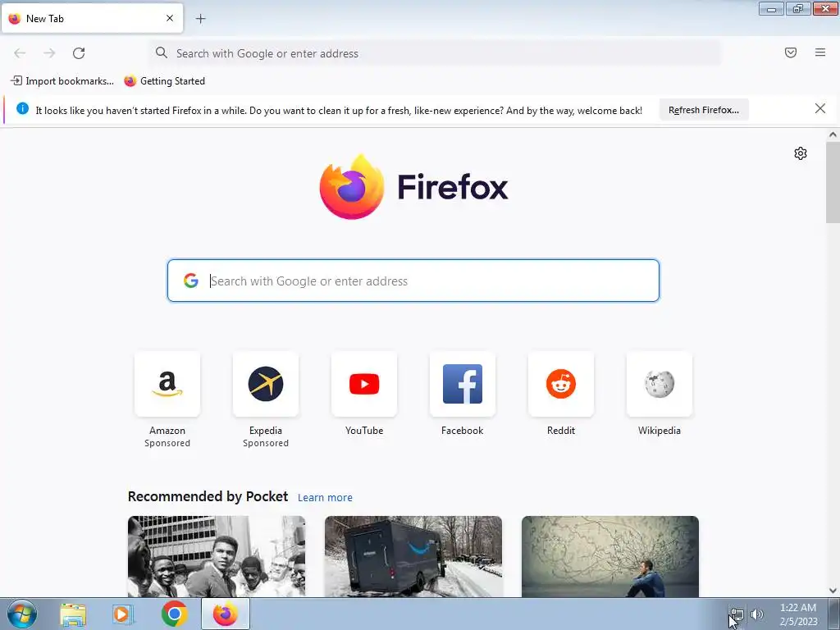
Task: Click the address bar search field
Action: click(435, 53)
